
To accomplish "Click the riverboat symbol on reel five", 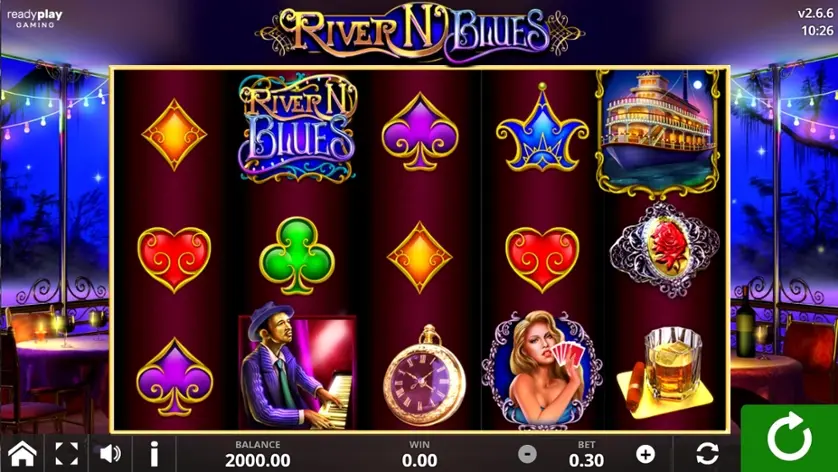I will (x=658, y=133).
